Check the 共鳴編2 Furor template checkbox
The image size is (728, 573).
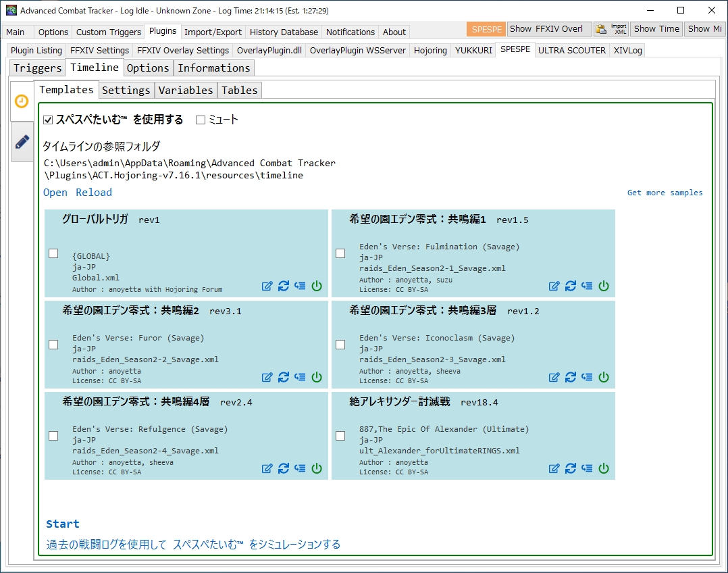[x=53, y=345]
